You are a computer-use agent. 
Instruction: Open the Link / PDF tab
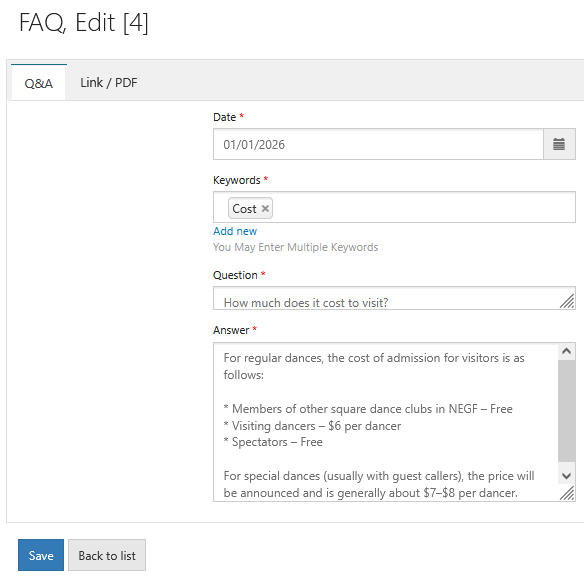[x=109, y=83]
